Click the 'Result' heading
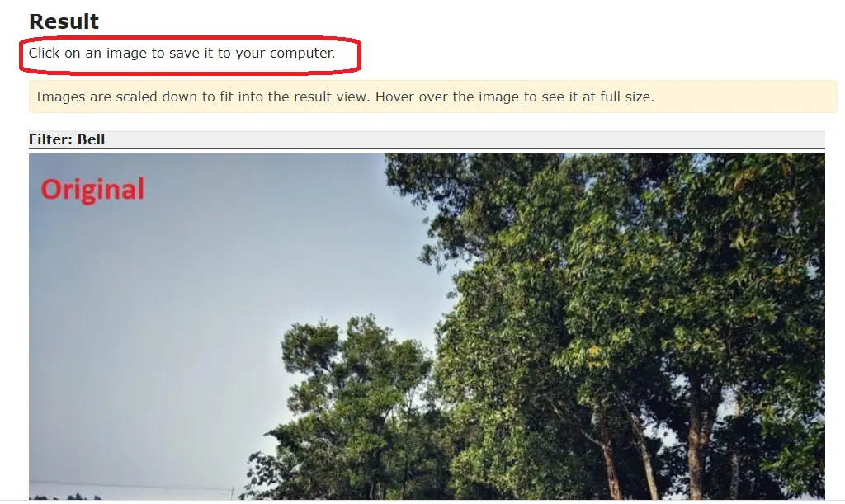Image resolution: width=845 pixels, height=504 pixels. pos(64,21)
